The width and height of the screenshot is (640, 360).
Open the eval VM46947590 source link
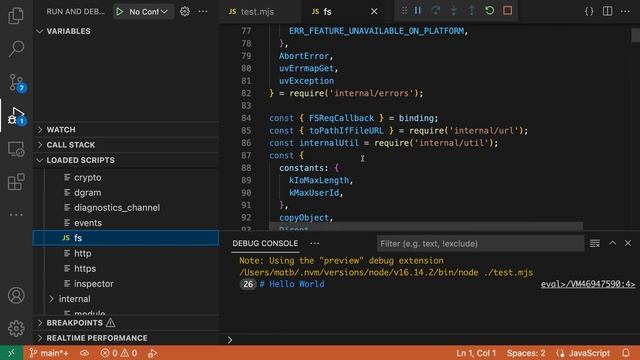(588, 284)
